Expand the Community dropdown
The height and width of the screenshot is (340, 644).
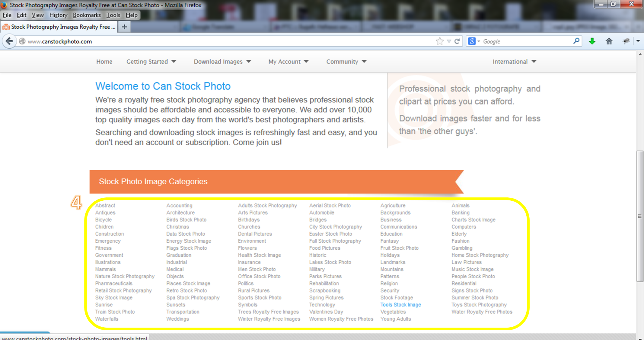tap(346, 62)
